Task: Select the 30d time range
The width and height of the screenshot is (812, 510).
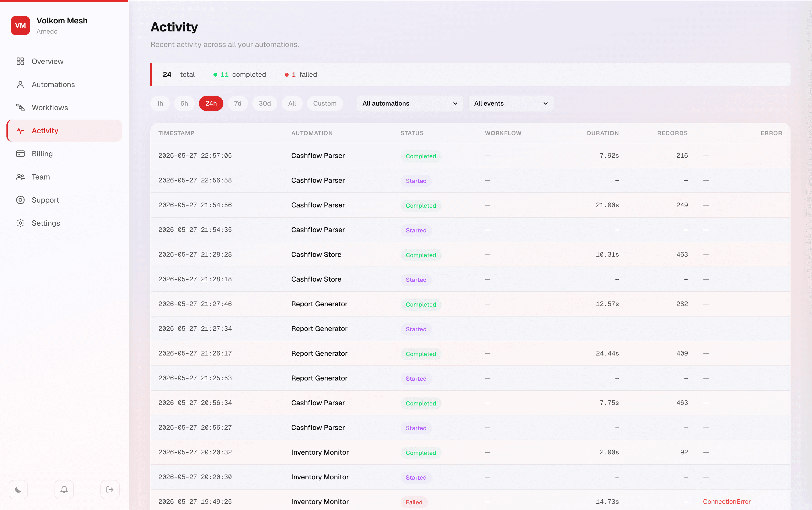Action: click(x=264, y=103)
